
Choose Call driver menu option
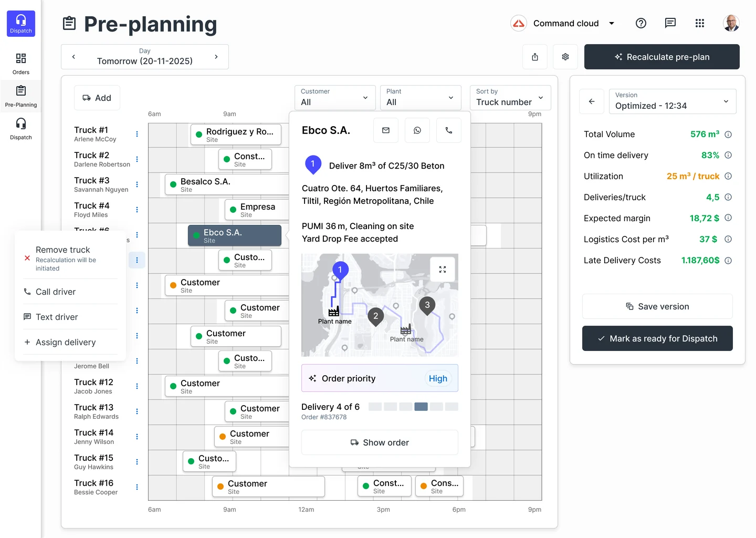[70, 292]
